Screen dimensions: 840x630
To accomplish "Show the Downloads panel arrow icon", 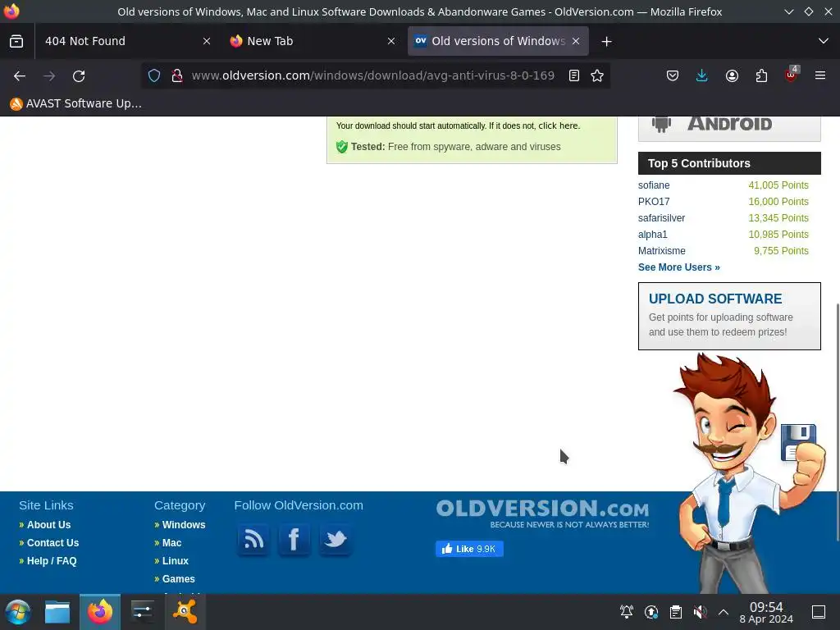I will coord(702,75).
